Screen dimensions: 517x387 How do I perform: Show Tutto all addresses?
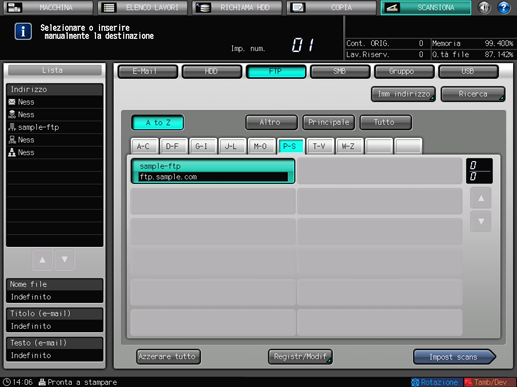[386, 122]
